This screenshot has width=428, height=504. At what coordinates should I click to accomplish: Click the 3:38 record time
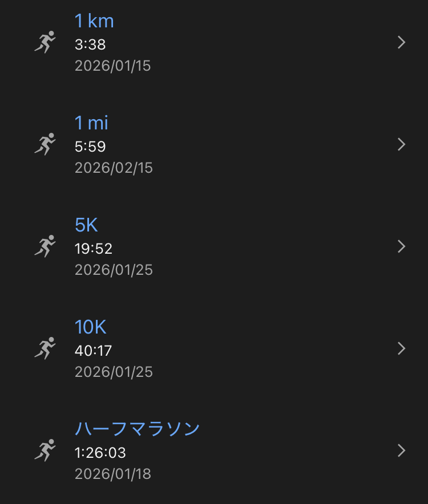point(90,44)
